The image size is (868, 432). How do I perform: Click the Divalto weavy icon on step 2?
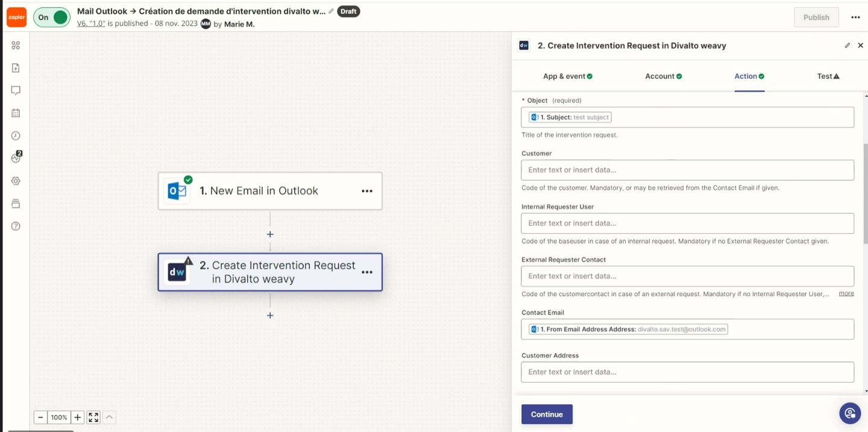tap(177, 272)
